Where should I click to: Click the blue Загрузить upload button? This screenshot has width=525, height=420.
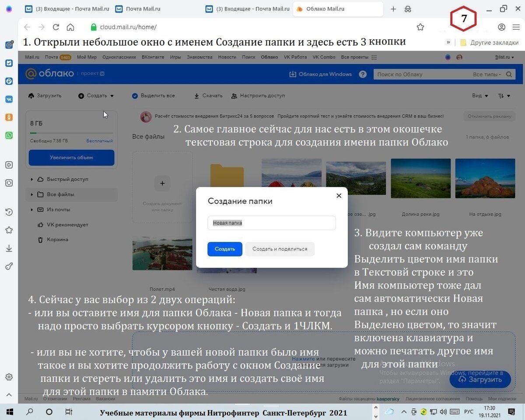[480, 379]
